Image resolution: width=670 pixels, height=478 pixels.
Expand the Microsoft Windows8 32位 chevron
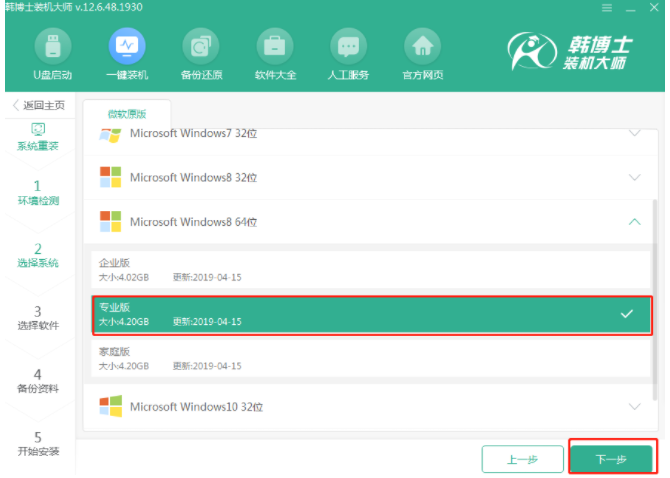[x=634, y=177]
